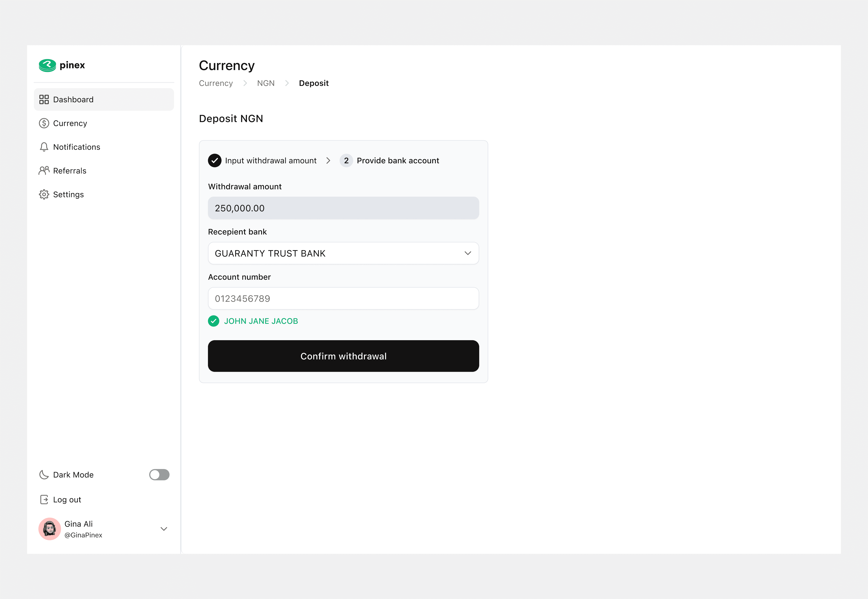Click the green checkmark beside JOHN JANE JACOB
The width and height of the screenshot is (868, 599).
tap(214, 321)
